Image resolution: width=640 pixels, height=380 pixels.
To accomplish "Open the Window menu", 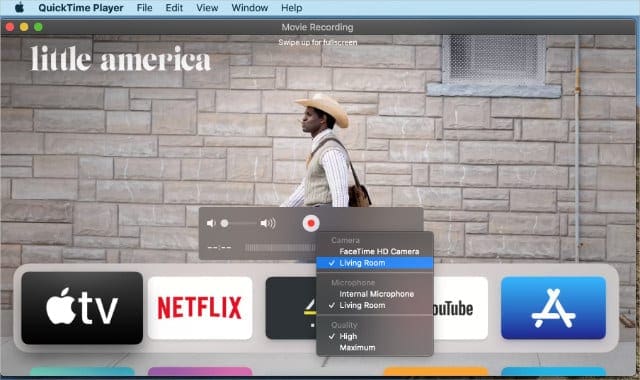I will [x=250, y=8].
